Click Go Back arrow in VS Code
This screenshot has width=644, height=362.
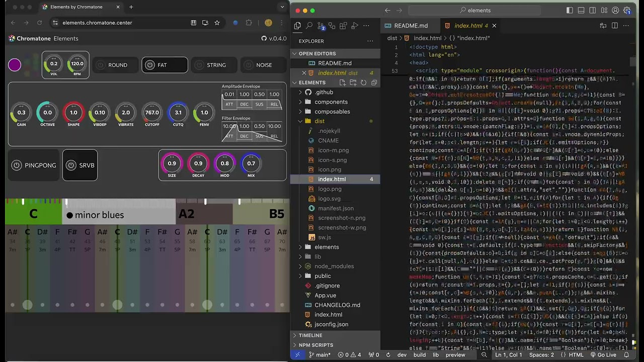tap(387, 10)
